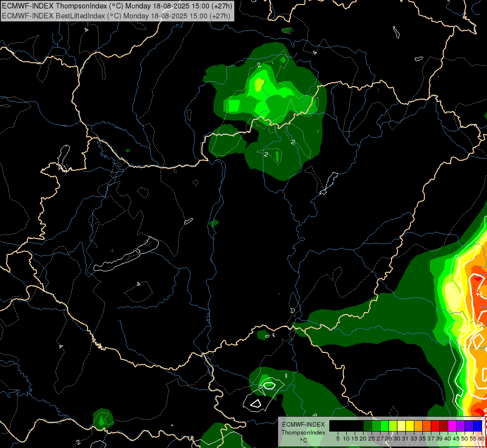The image size is (487, 448).
Task: Click the BestLiftedIndex header line at top
Action: point(116,16)
